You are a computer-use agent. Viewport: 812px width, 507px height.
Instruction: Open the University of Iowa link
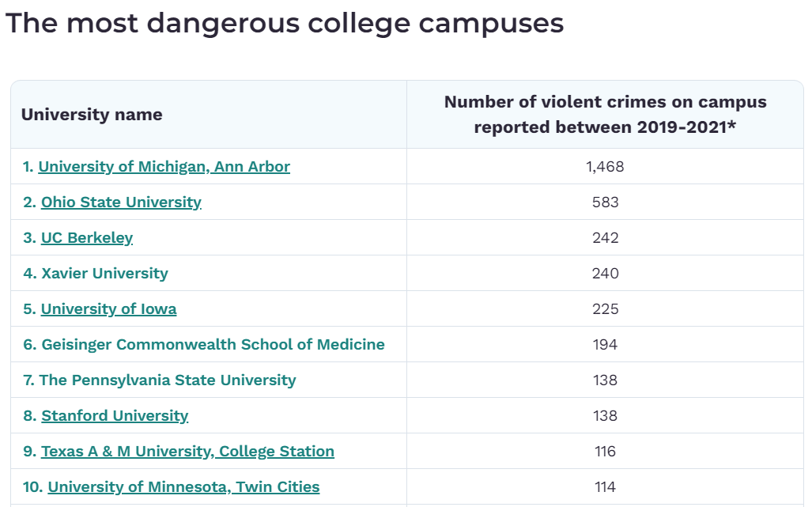[108, 309]
